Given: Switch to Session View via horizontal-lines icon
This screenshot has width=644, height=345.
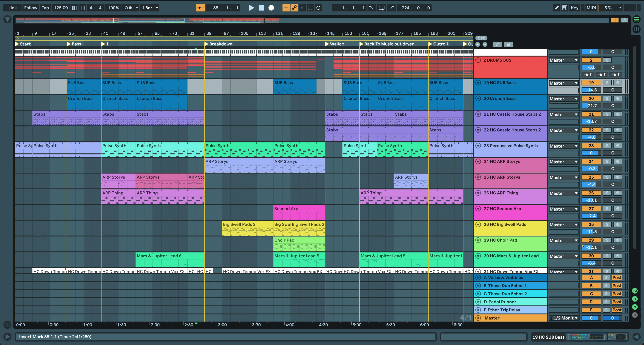Looking at the screenshot, I should [637, 19].
